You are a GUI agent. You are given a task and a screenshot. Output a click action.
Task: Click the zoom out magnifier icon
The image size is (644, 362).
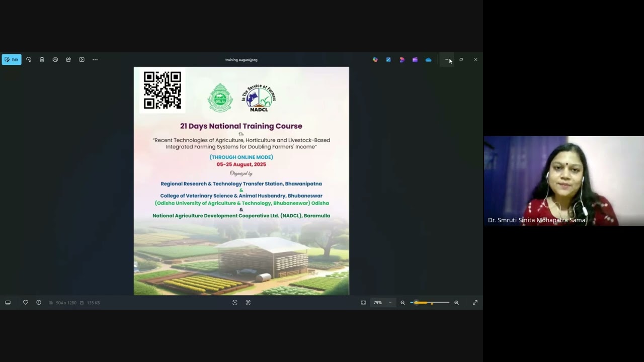403,303
